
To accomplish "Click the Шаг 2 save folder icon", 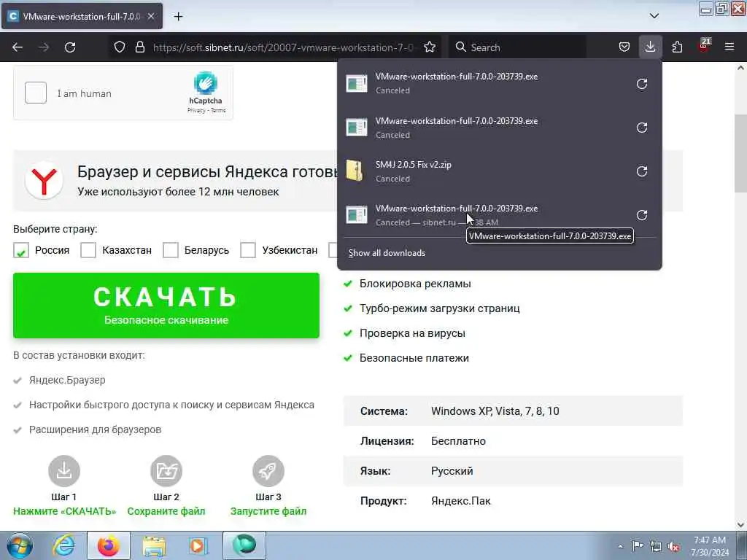I will pos(166,471).
